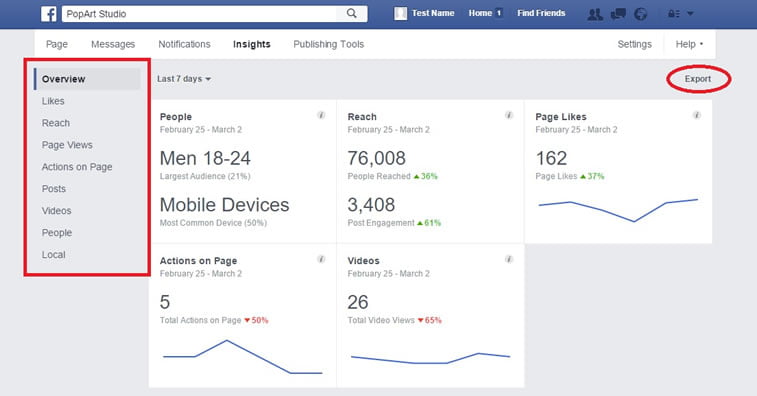Click the privacy shortcuts lock icon
Screen dimensions: 757x396
tap(673, 14)
